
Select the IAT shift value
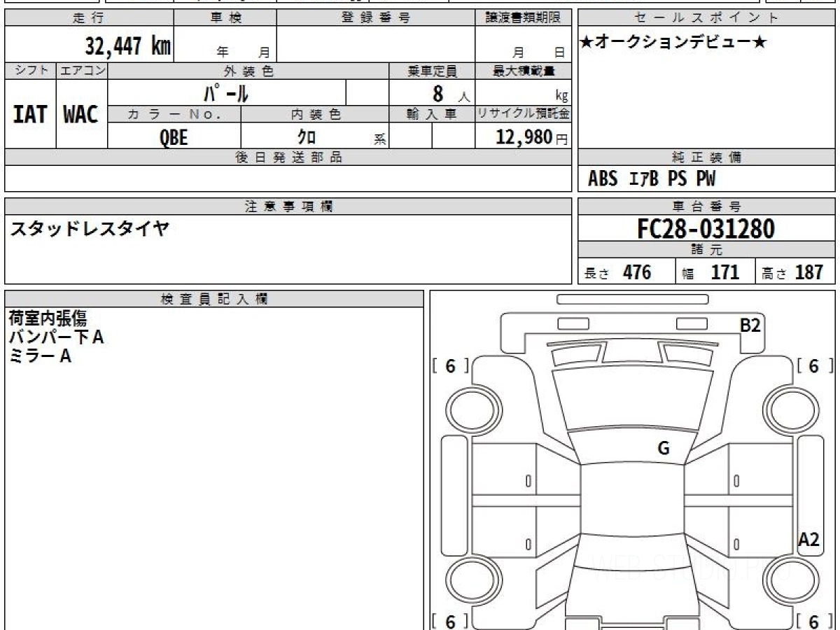click(30, 114)
